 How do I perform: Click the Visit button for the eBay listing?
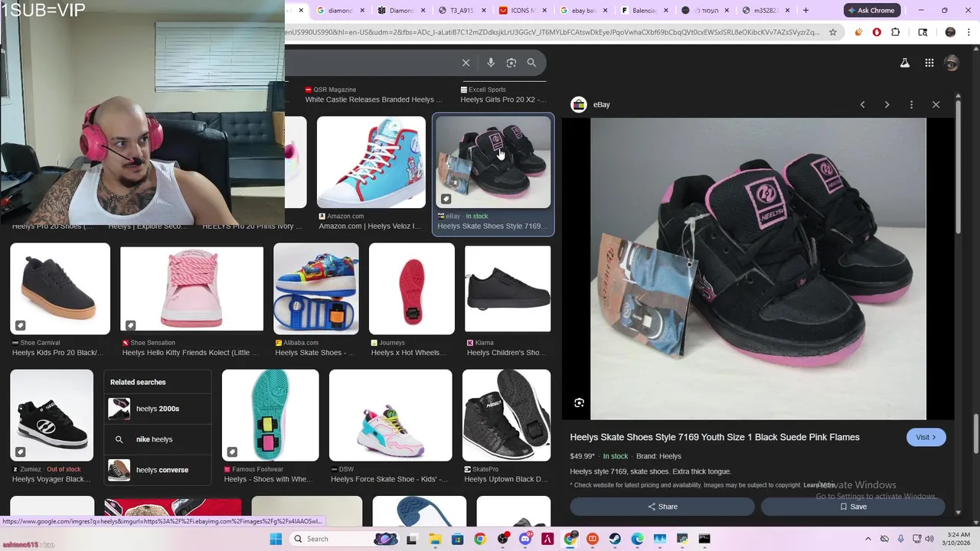tap(926, 437)
